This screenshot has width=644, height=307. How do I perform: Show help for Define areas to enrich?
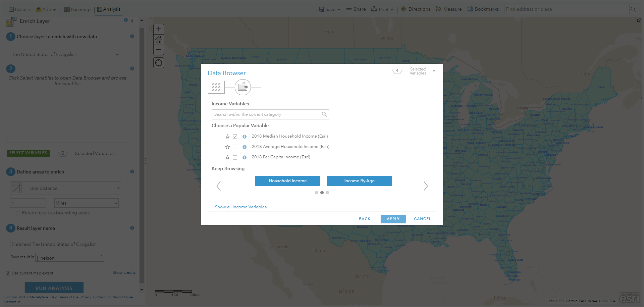coord(132,171)
